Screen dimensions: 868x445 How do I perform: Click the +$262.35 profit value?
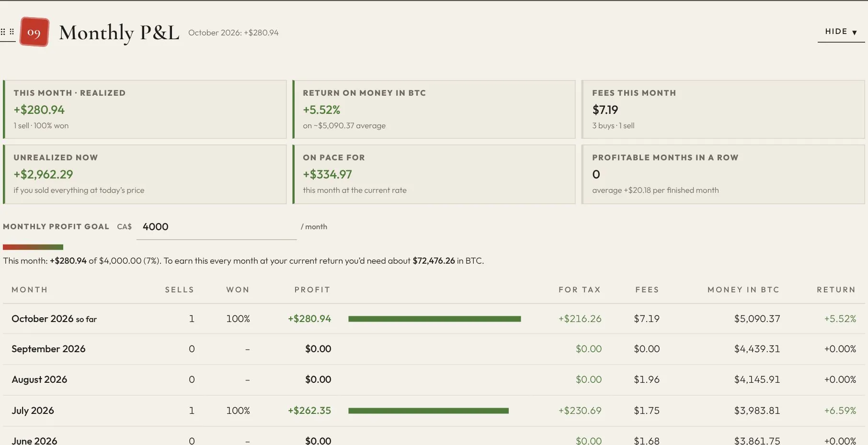point(309,411)
